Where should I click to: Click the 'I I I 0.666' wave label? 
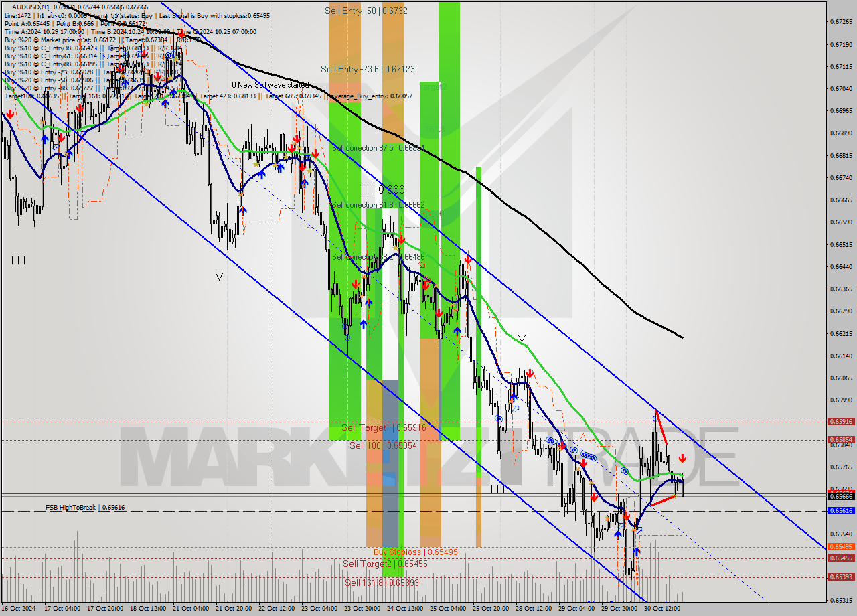tap(382, 190)
